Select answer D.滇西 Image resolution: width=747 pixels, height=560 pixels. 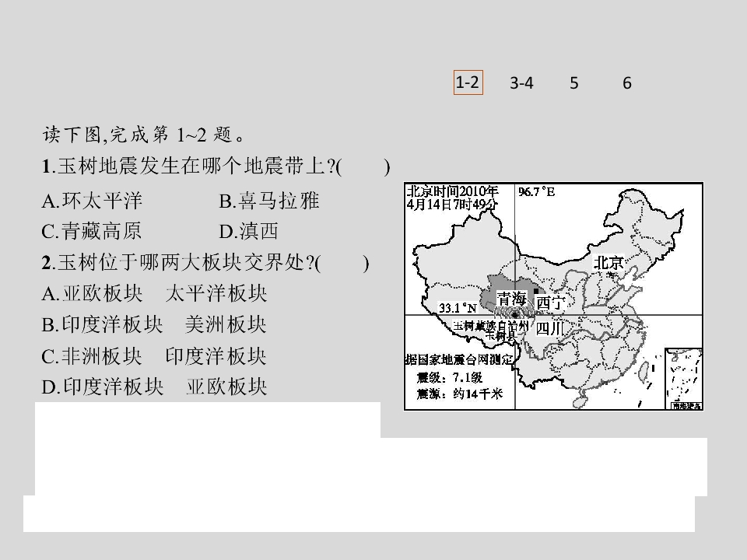tap(248, 232)
